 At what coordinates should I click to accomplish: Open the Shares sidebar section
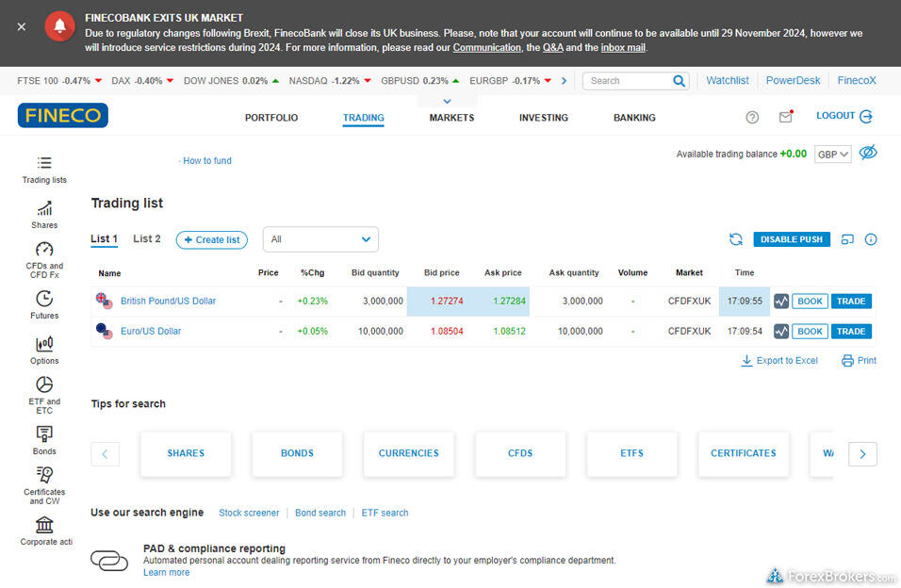click(x=44, y=216)
